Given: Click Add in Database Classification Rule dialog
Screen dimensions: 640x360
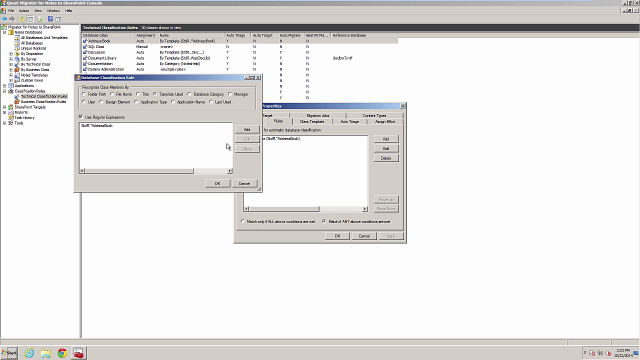Looking at the screenshot, I should (247, 129).
